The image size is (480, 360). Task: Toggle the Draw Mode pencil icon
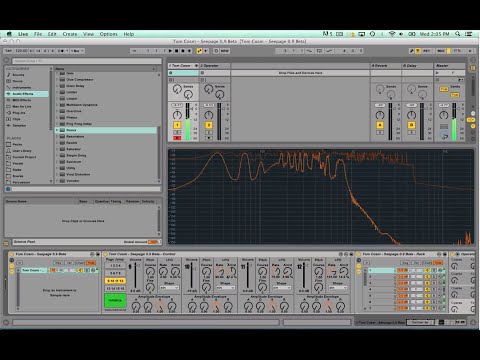pyautogui.click(x=411, y=51)
